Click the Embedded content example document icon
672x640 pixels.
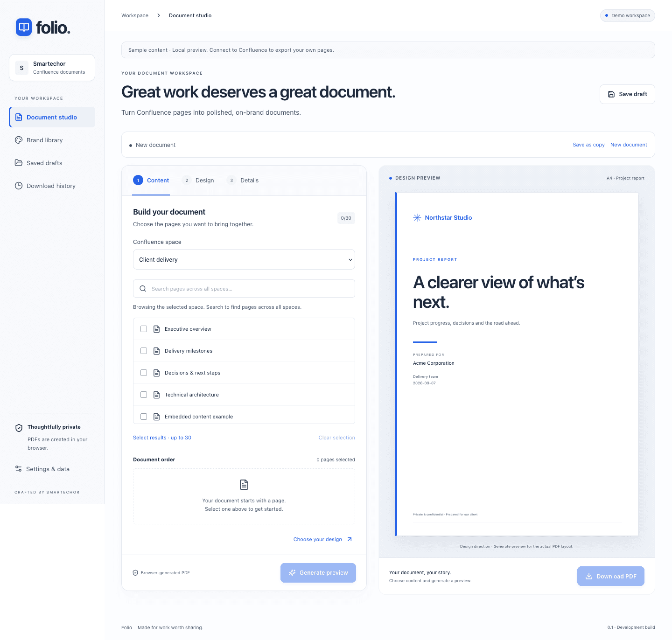[x=157, y=417]
